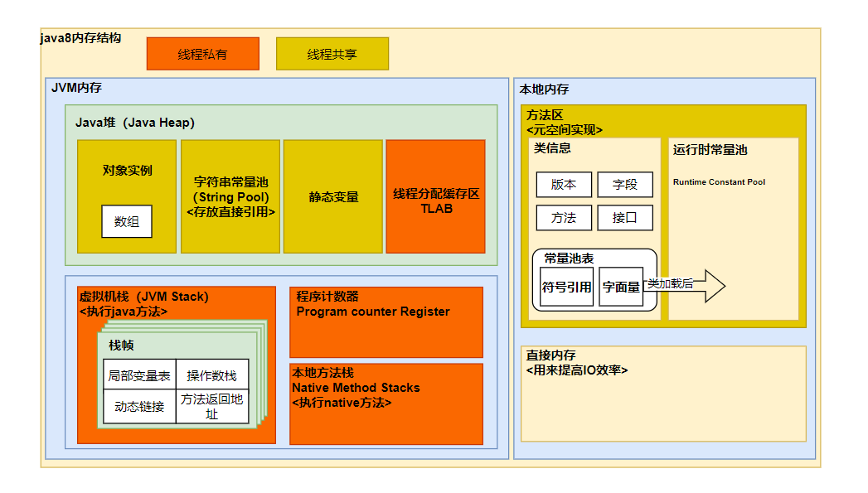Viewport: 868px width, 493px height.
Task: Select the 符号引用 box in 常量池表
Action: tap(566, 287)
